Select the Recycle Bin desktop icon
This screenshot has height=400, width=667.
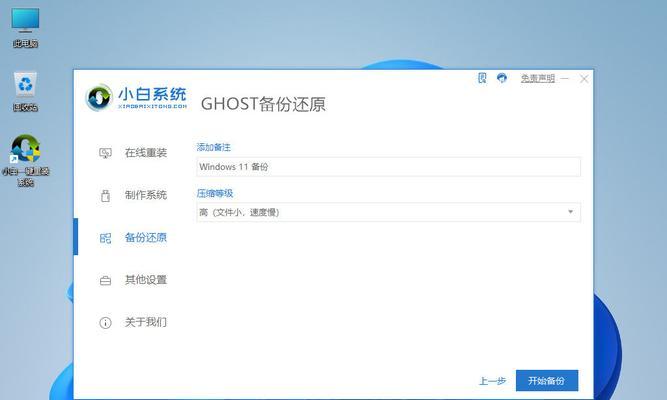[26, 91]
